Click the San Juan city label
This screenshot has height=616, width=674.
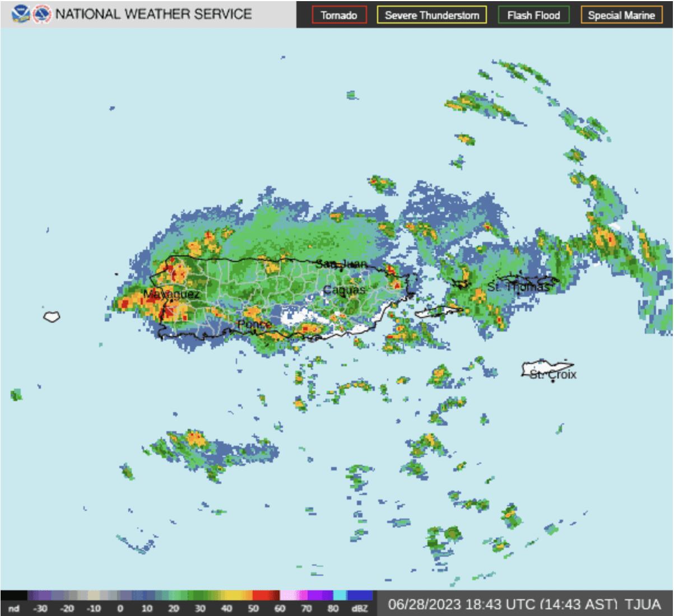[x=341, y=263]
